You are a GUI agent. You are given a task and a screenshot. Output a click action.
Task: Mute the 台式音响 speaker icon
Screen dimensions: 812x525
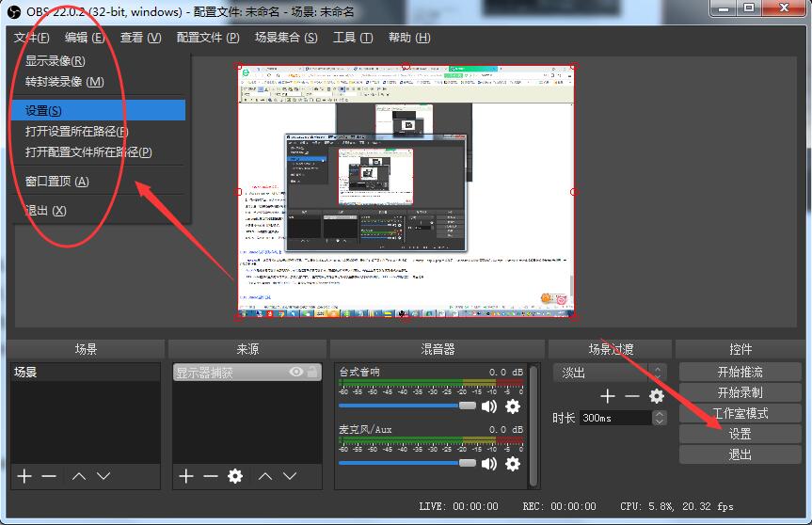[489, 406]
